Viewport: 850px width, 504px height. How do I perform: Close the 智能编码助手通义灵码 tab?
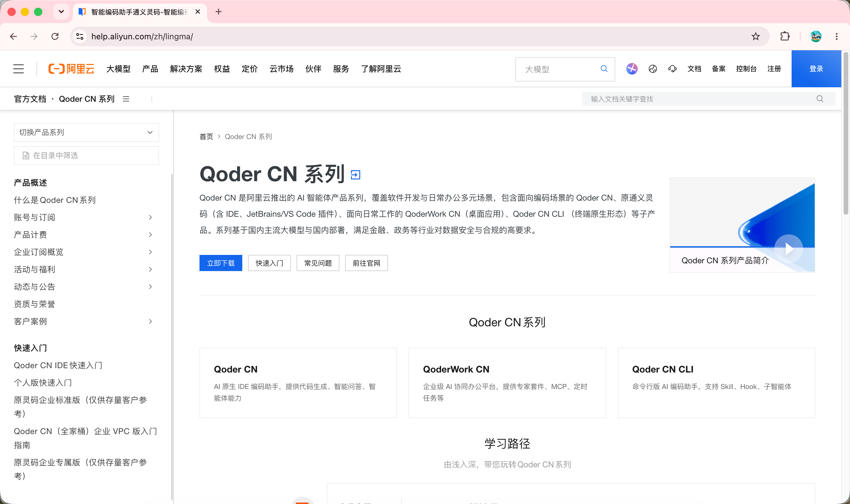pyautogui.click(x=198, y=12)
